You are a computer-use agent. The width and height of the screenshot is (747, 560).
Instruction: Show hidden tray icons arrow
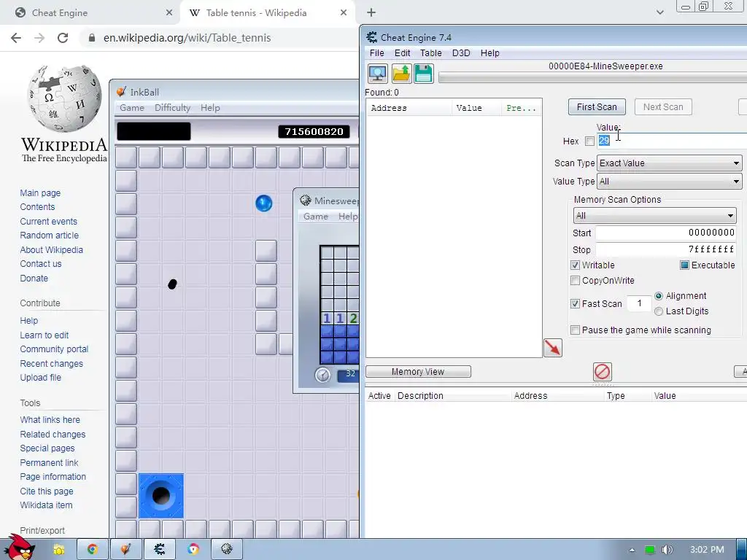pyautogui.click(x=632, y=550)
